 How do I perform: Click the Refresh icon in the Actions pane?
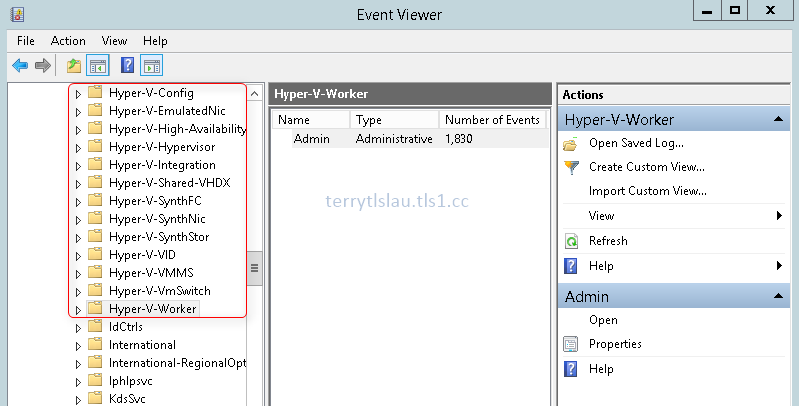click(571, 241)
